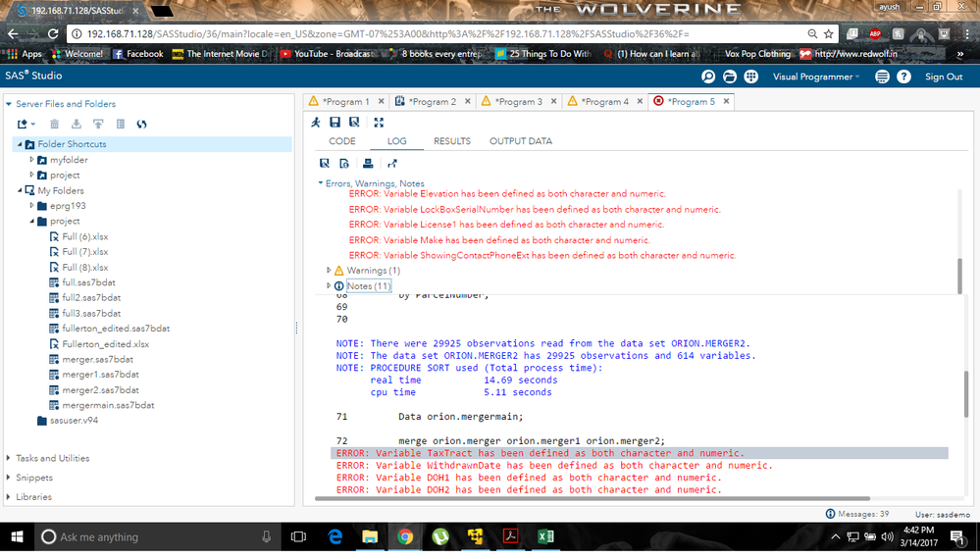Refresh the Server Files and Folders tree

pos(142,125)
